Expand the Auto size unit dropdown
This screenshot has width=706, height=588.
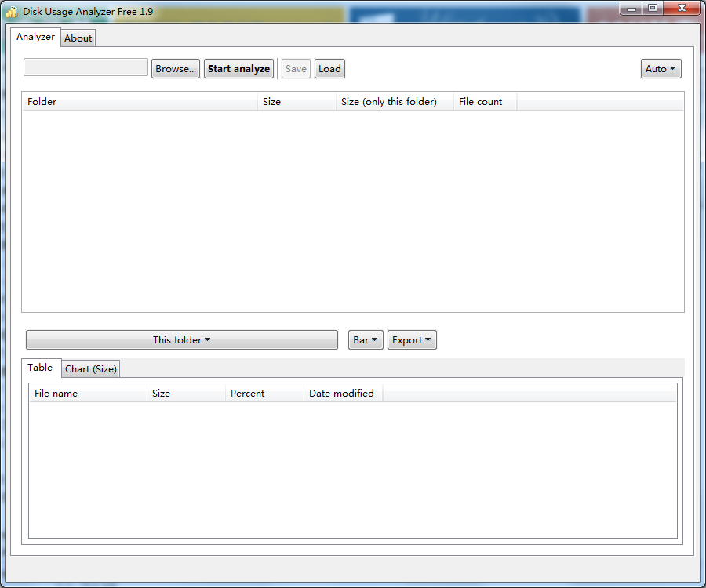tap(661, 69)
